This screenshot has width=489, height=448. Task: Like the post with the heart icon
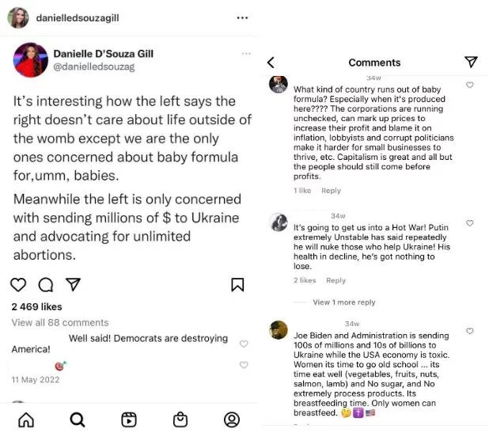19,284
